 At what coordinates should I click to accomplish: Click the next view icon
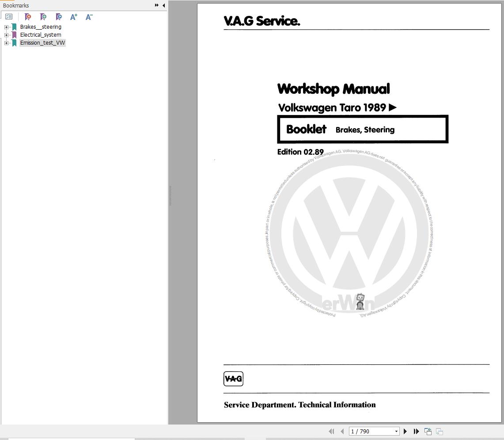click(x=440, y=431)
